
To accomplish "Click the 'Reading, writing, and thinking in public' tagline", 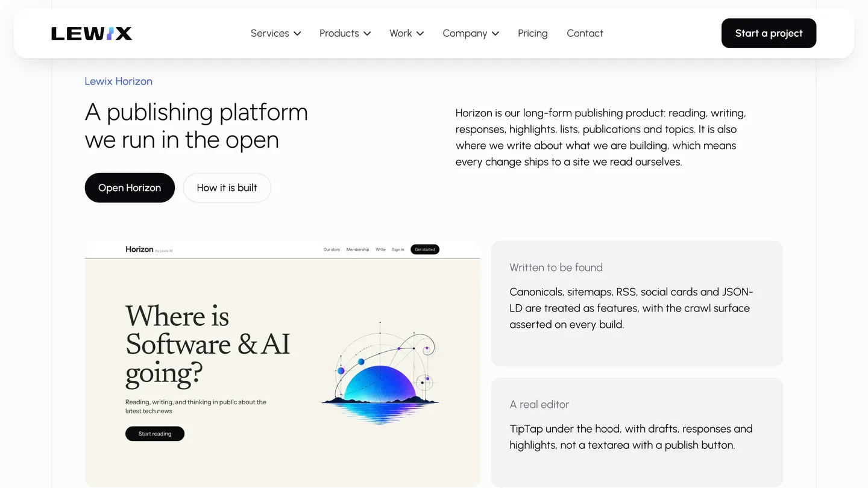I will 196,407.
